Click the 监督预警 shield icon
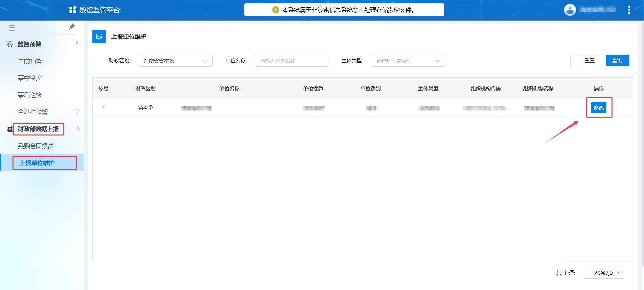The height and width of the screenshot is (290, 644). [10, 44]
